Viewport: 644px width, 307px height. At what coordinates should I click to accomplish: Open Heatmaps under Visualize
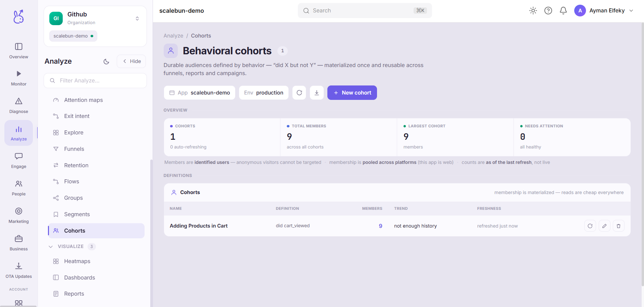pos(96,261)
